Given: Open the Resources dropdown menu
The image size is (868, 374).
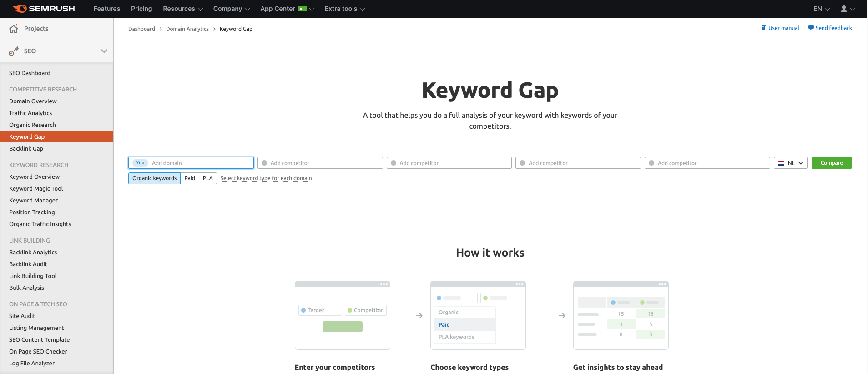Looking at the screenshot, I should point(183,9).
